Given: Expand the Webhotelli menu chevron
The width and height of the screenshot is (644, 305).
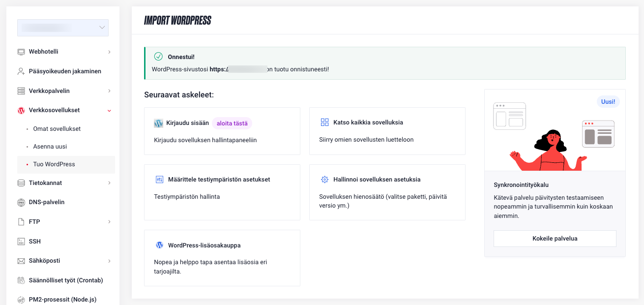Looking at the screenshot, I should coord(109,52).
